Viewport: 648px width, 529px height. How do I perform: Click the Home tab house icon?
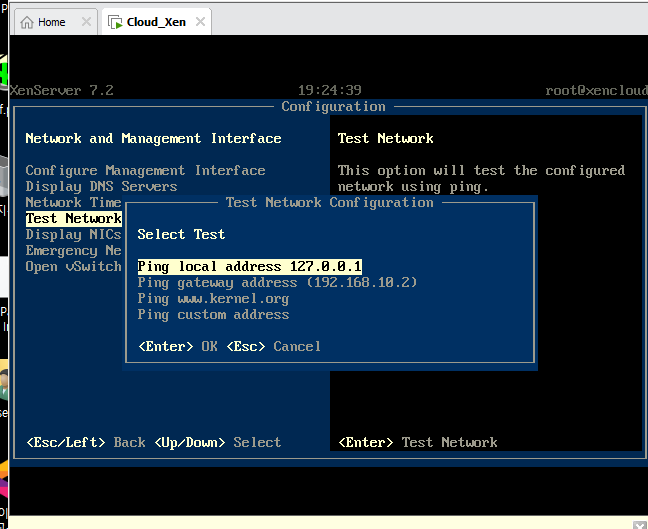[27, 22]
